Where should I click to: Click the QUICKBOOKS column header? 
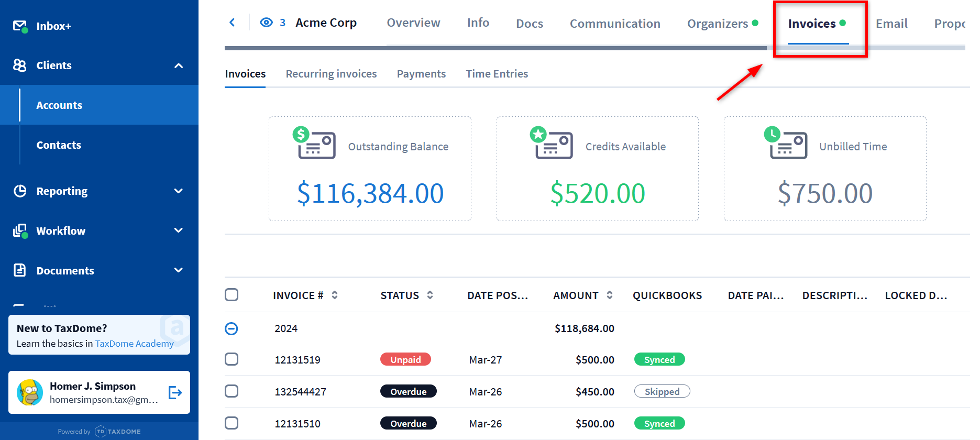[x=667, y=295]
